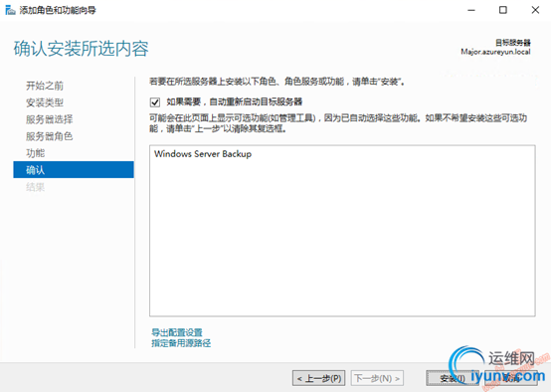
Task: Select the Windows Server Backup entry
Action: (203, 154)
